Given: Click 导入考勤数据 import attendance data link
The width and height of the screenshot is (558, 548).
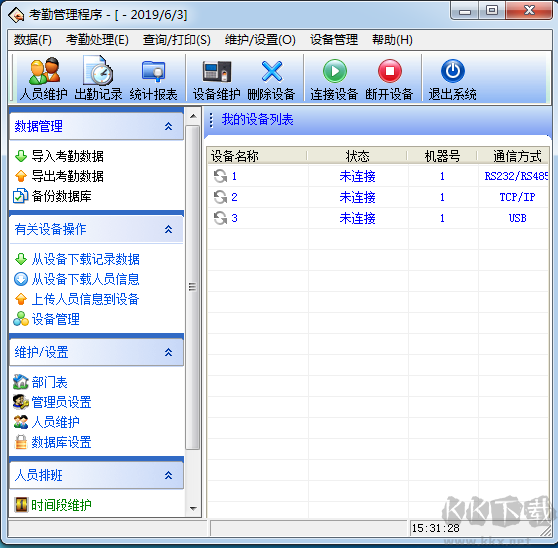Looking at the screenshot, I should tap(67, 156).
